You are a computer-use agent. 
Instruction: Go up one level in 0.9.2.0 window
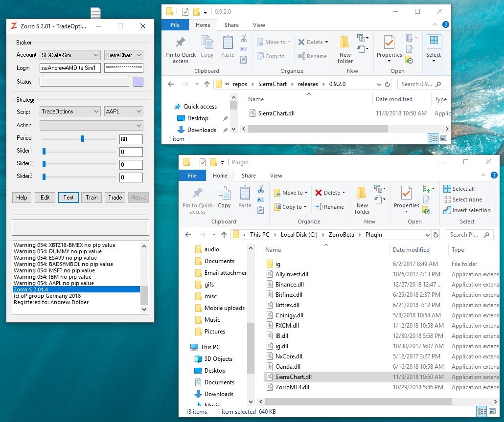coord(207,84)
